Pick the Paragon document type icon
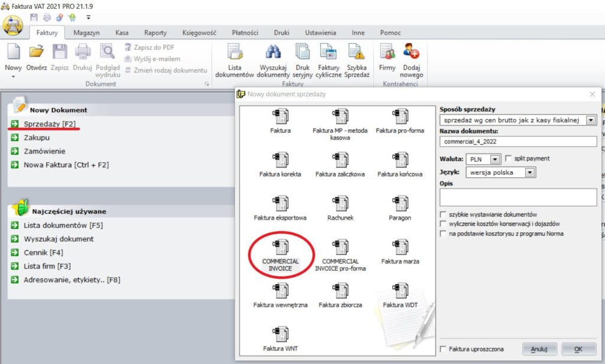This screenshot has height=364, width=605. tap(401, 204)
